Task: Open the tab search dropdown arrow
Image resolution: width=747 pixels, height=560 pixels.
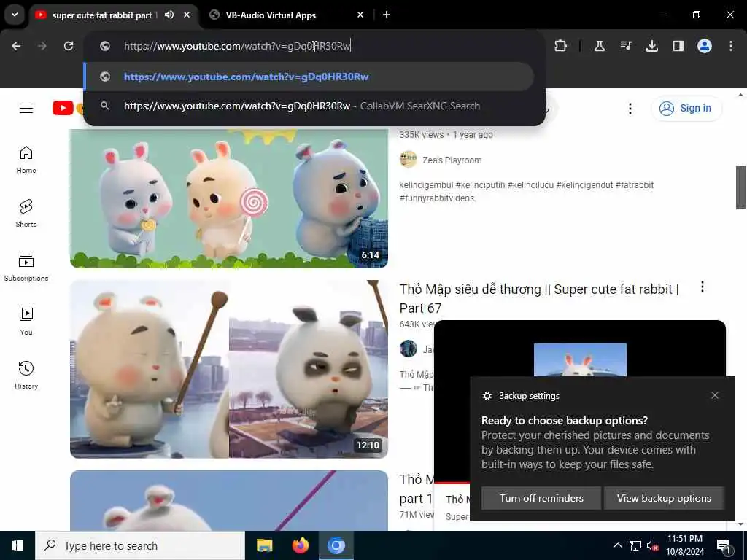Action: pos(15,15)
